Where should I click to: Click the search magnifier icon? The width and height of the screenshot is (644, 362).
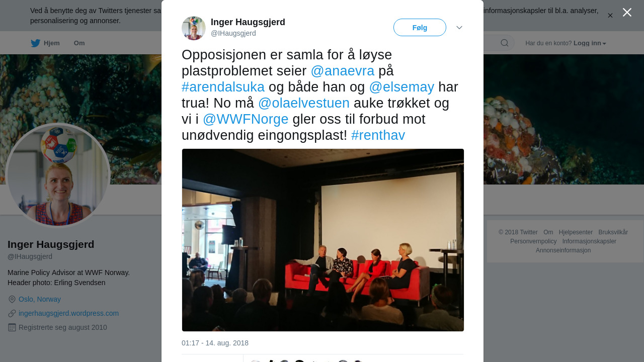(x=505, y=43)
